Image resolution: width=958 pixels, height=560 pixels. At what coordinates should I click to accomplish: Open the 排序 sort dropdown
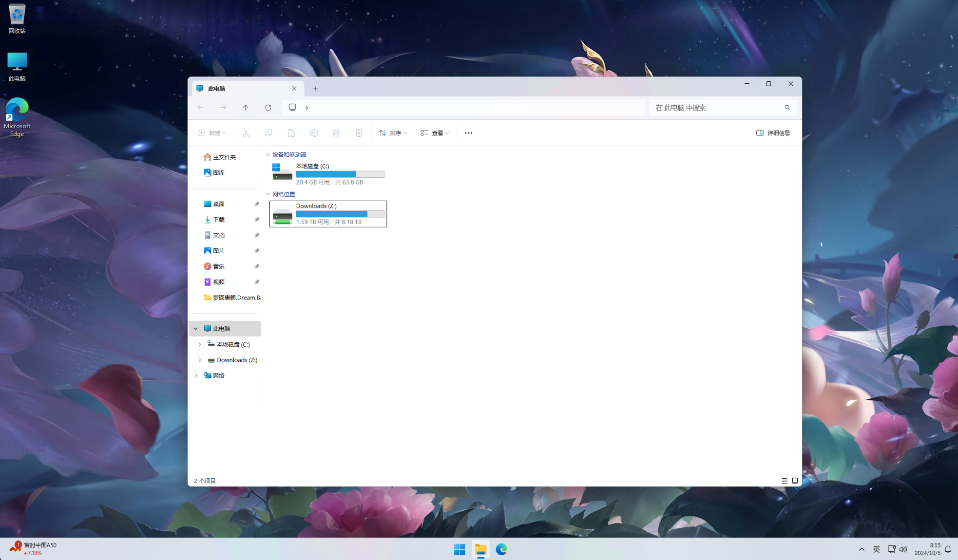point(393,133)
